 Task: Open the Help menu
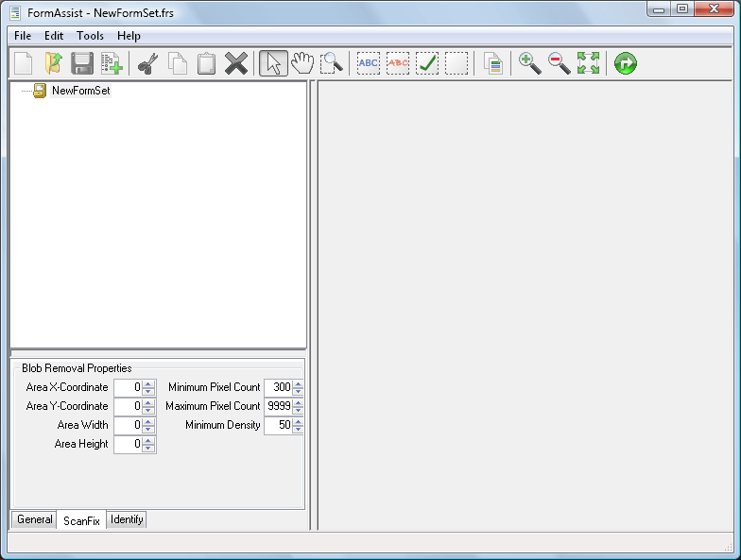pos(129,36)
